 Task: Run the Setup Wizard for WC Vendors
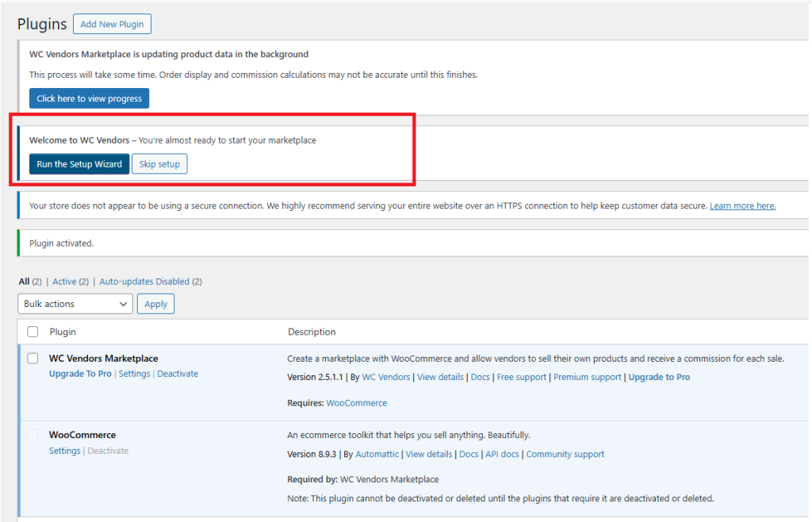(x=79, y=163)
